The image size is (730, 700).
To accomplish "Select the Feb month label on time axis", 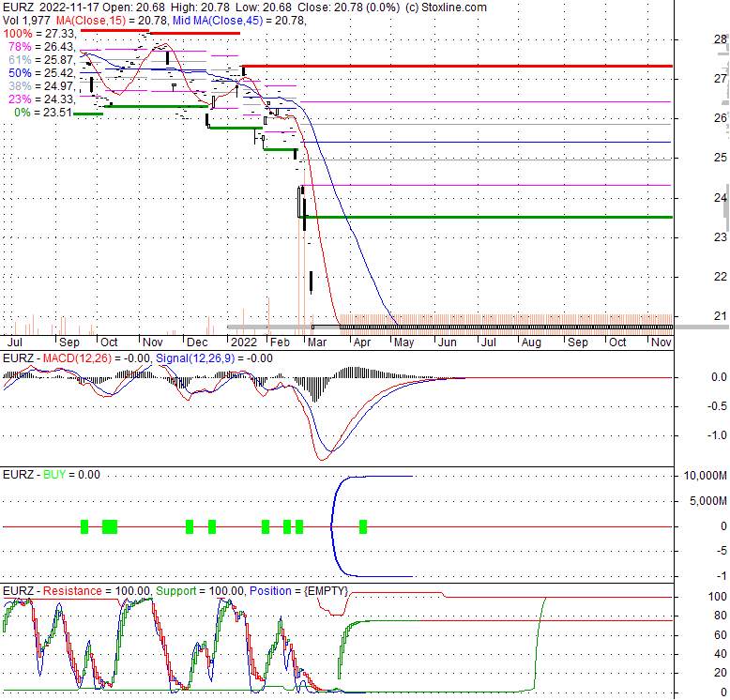I will 281,342.
